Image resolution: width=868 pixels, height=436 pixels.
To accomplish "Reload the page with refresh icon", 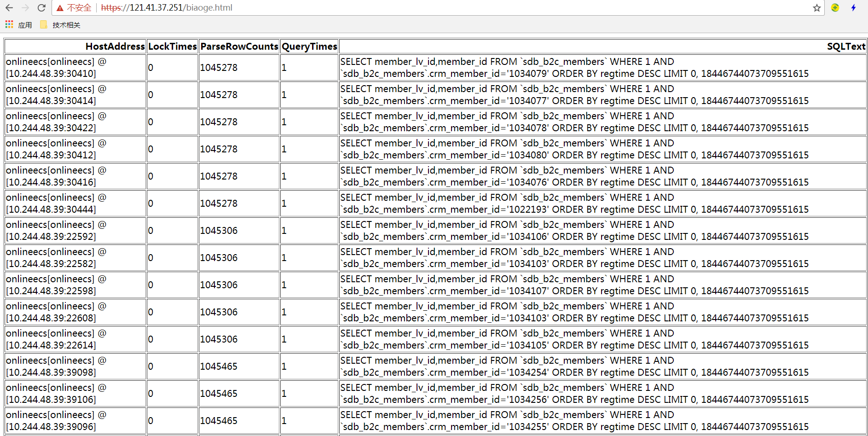I will [x=41, y=8].
